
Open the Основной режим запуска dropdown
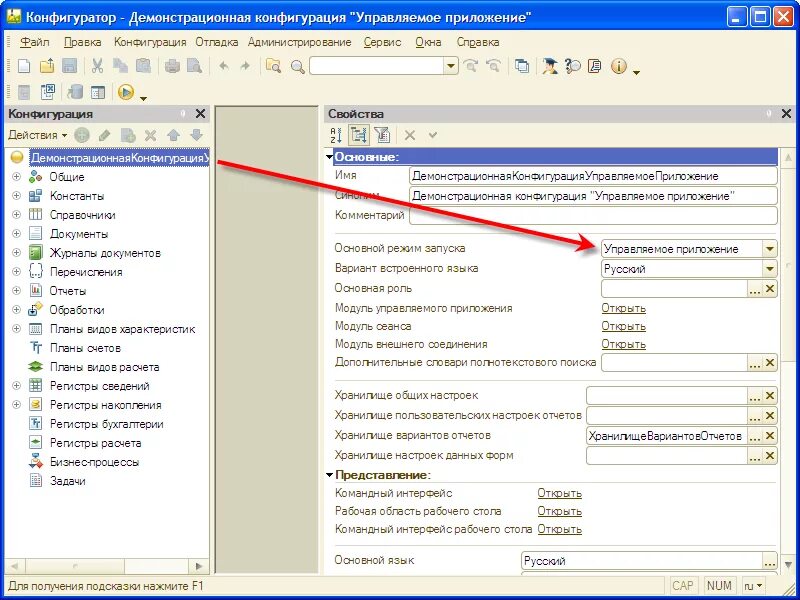pos(770,249)
